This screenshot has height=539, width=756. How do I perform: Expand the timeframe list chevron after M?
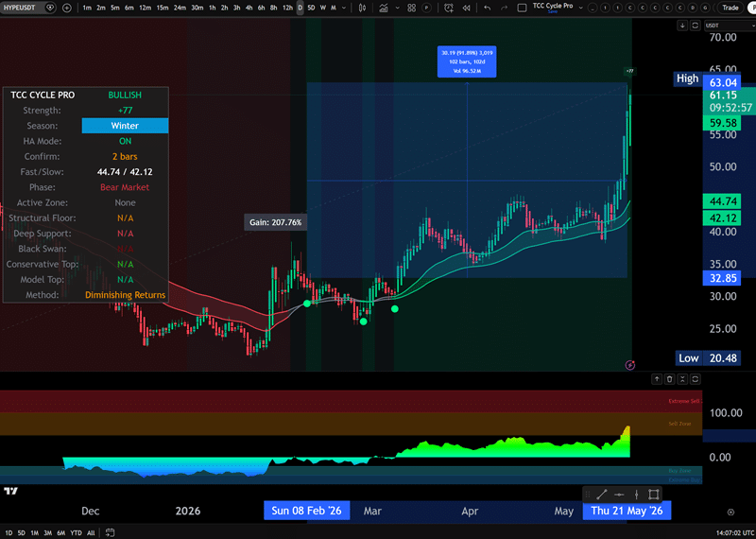[344, 8]
